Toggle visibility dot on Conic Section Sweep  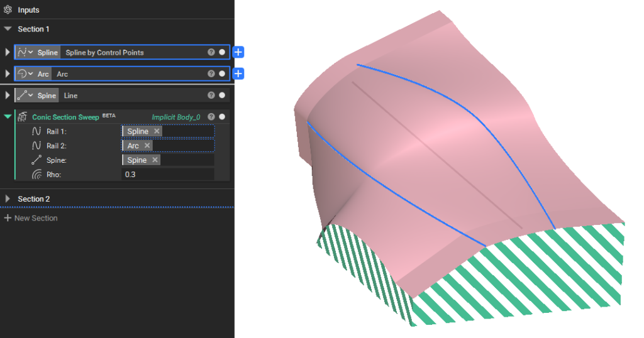pyautogui.click(x=222, y=117)
